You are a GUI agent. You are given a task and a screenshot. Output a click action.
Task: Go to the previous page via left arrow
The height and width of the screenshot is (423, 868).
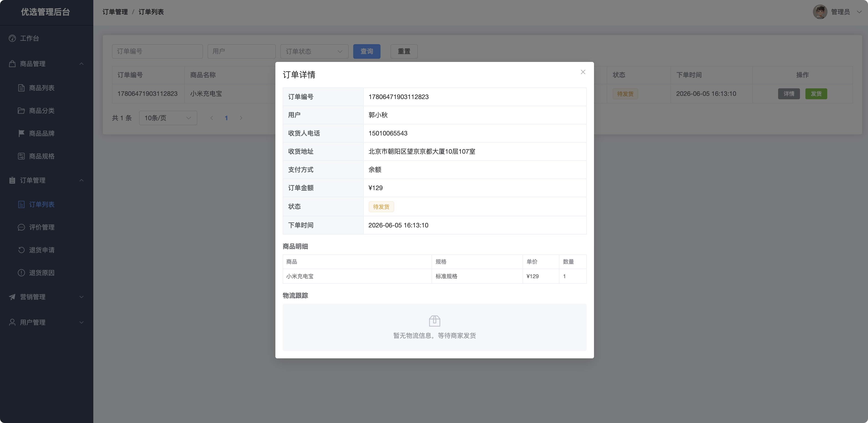pos(212,118)
